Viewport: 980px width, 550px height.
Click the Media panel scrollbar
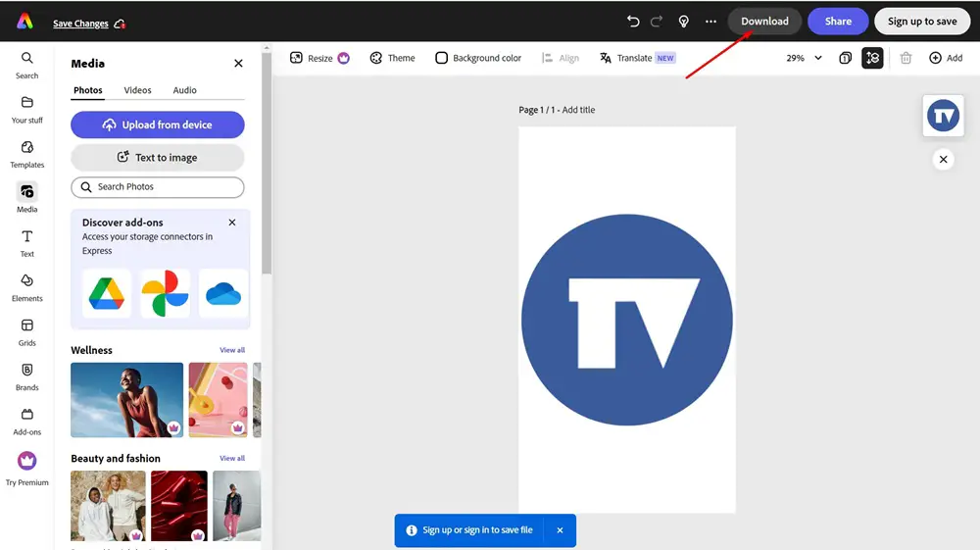(x=267, y=164)
